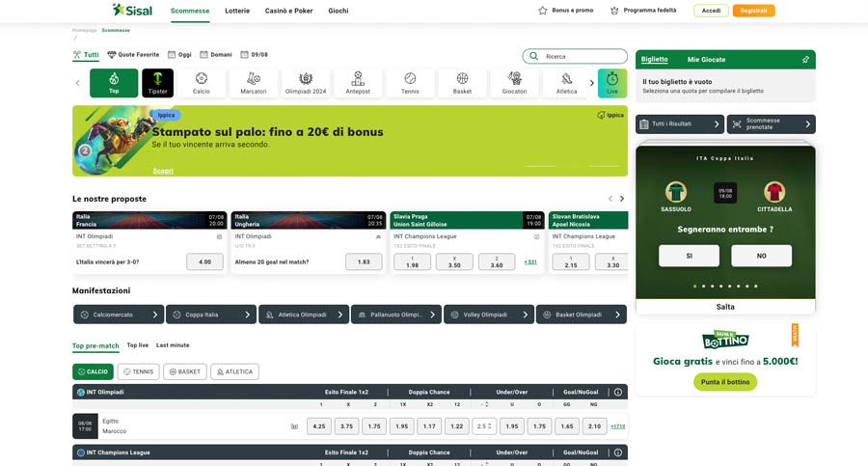The height and width of the screenshot is (466, 868).
Task: Answer SI to Segneranno entrambe
Action: point(690,256)
